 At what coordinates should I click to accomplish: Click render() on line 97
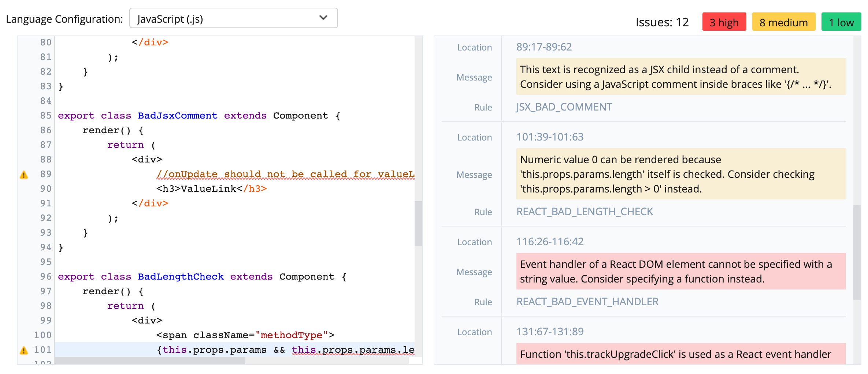click(107, 291)
